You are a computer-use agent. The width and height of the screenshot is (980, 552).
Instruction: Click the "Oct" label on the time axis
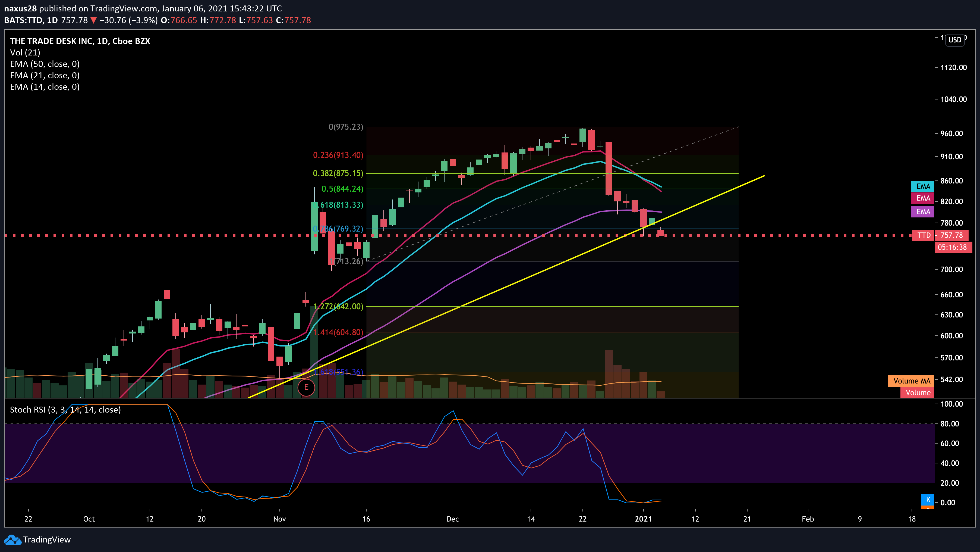coord(89,519)
